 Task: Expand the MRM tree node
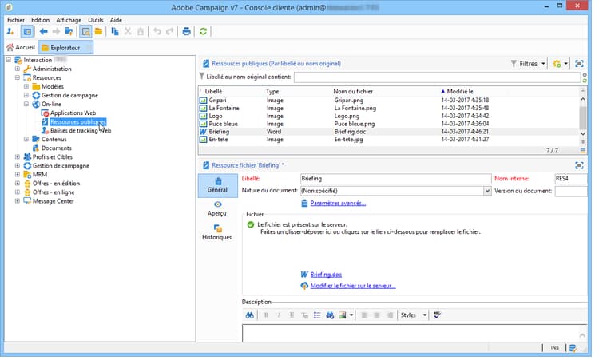(18, 175)
